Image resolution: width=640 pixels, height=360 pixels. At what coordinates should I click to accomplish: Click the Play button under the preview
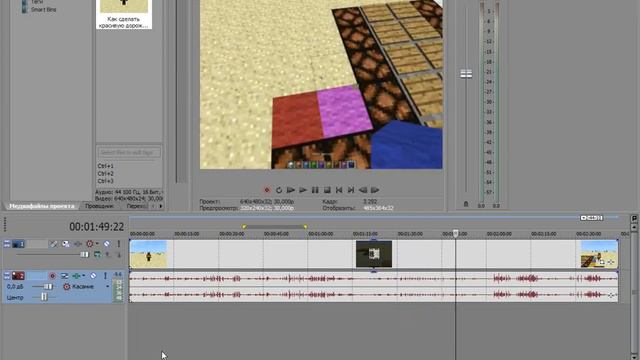tap(303, 190)
